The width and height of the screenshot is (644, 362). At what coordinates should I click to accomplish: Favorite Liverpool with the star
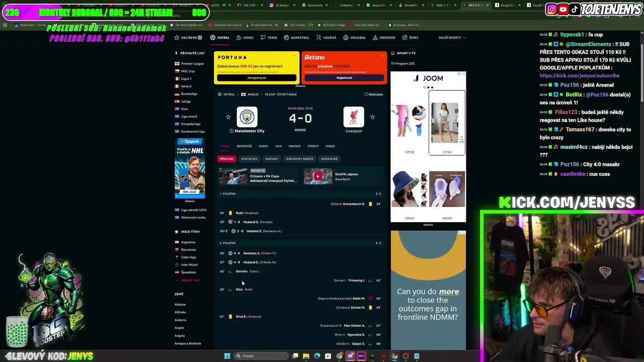[372, 117]
